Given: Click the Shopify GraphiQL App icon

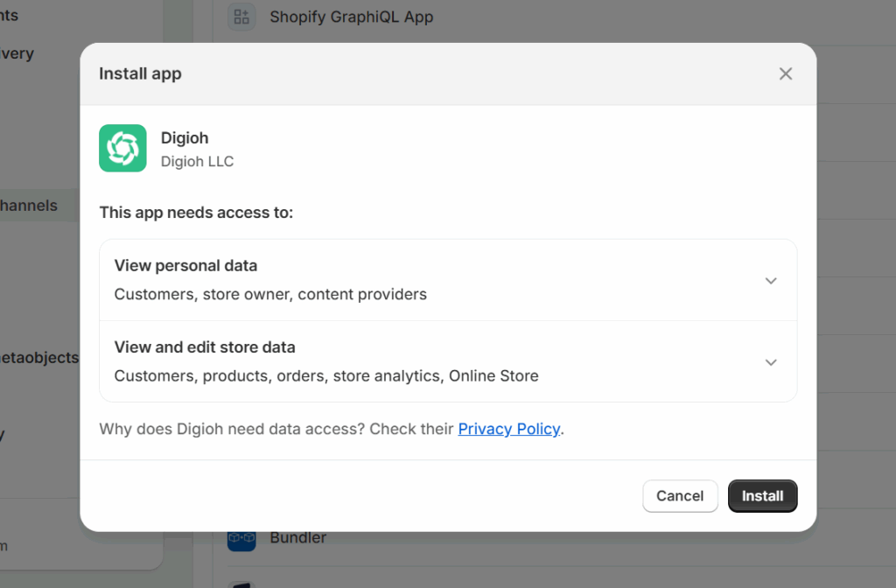Looking at the screenshot, I should point(241,17).
